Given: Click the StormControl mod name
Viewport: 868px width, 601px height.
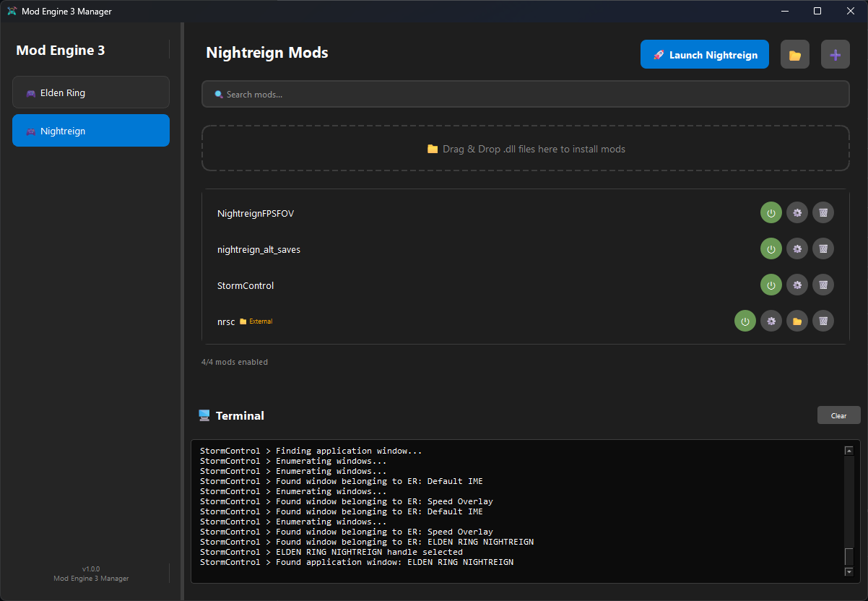Looking at the screenshot, I should [x=246, y=285].
